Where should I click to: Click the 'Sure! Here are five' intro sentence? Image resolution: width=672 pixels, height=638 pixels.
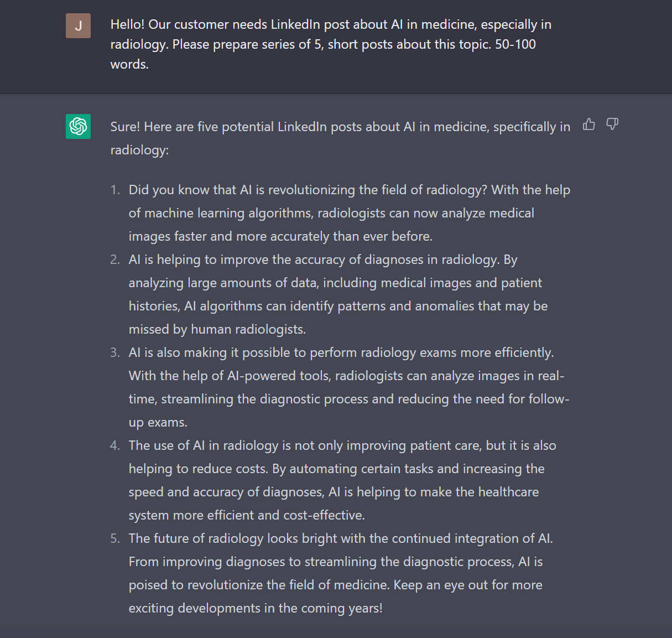[x=340, y=138]
